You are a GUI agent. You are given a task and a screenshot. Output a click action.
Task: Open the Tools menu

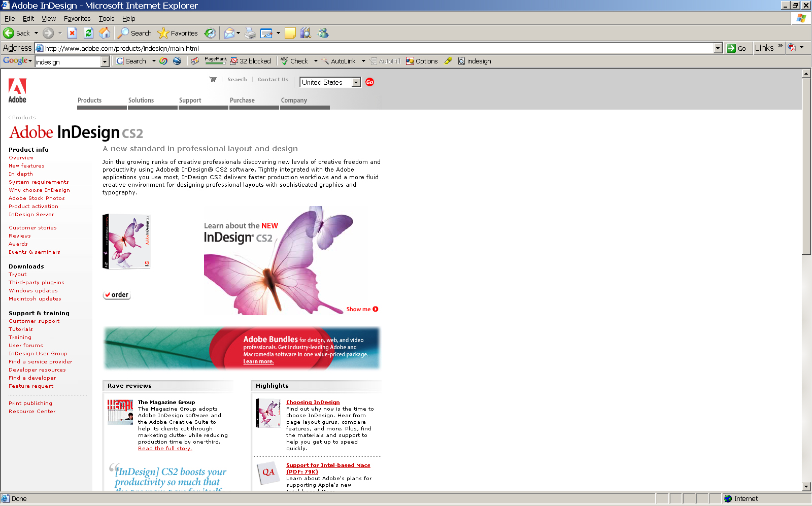[x=107, y=19]
